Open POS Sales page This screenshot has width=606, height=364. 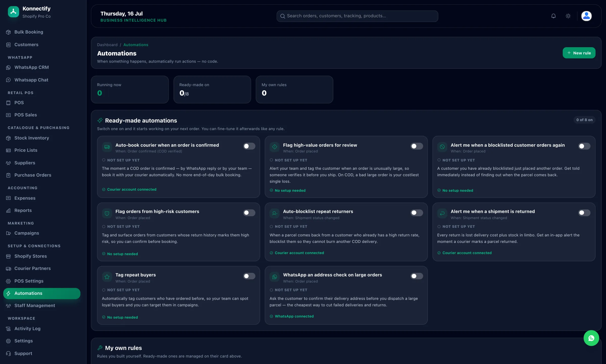[x=42, y=115]
